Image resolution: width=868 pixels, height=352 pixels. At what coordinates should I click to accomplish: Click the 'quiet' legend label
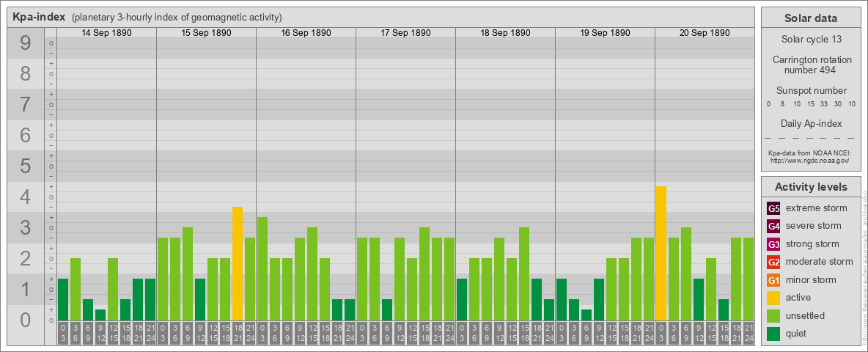click(797, 333)
